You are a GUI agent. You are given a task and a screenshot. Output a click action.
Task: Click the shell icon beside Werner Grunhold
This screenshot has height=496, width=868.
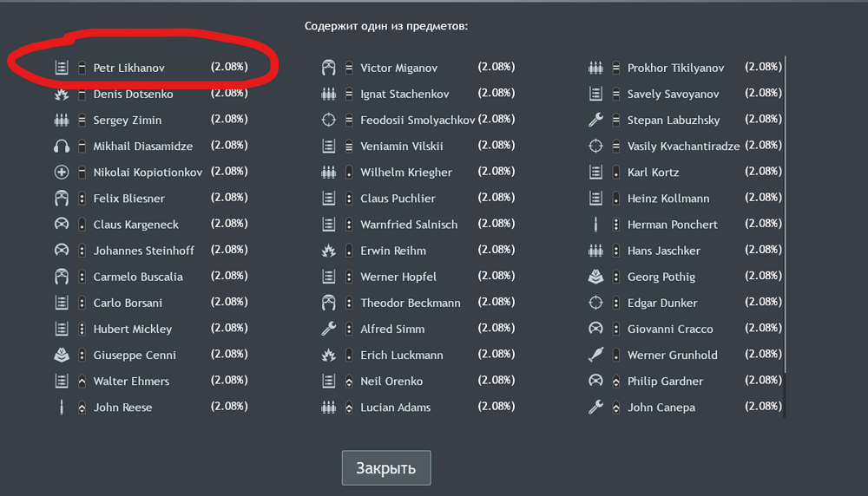point(595,356)
